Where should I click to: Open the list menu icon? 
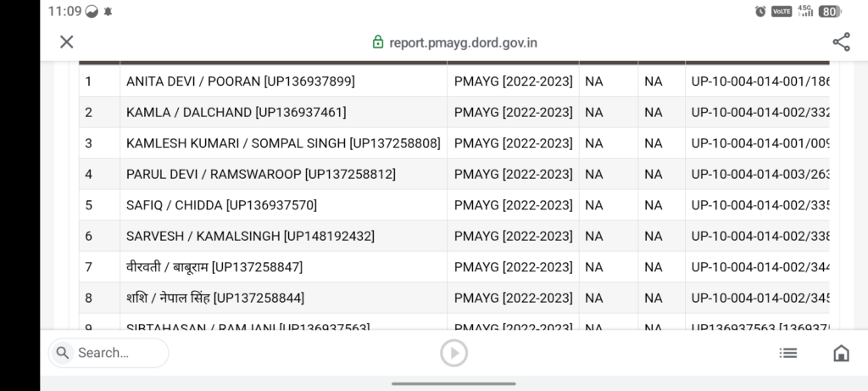[788, 353]
